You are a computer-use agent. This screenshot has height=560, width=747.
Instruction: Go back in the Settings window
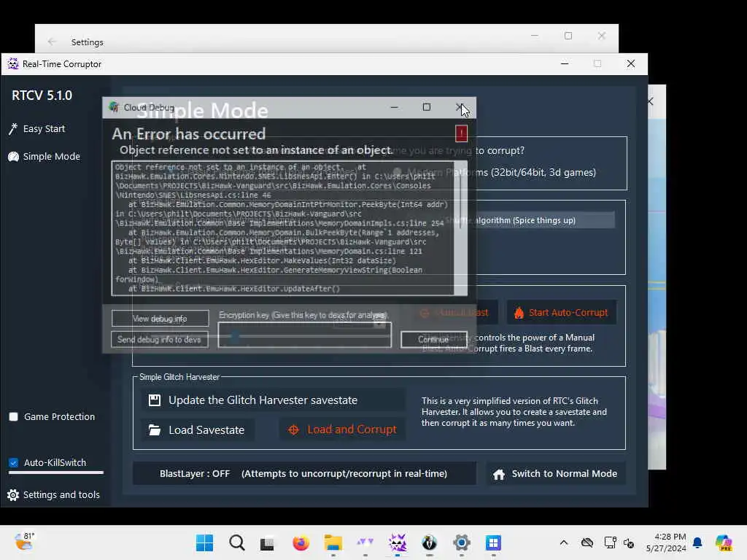pyautogui.click(x=52, y=42)
